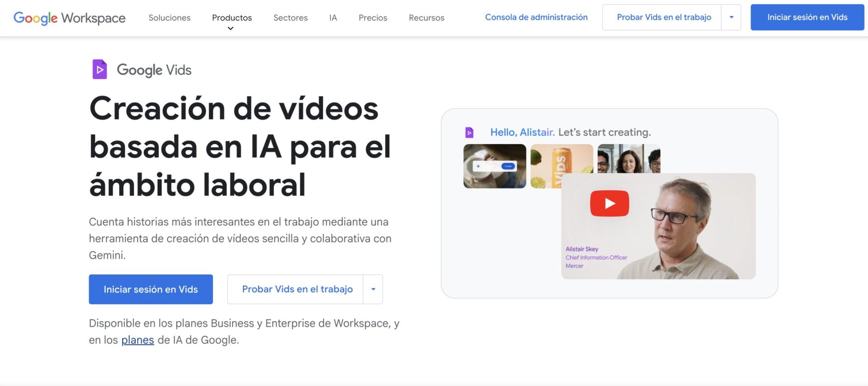Screen dimensions: 868x386
Task: Click the Alistair Skey name caption
Action: coord(582,249)
